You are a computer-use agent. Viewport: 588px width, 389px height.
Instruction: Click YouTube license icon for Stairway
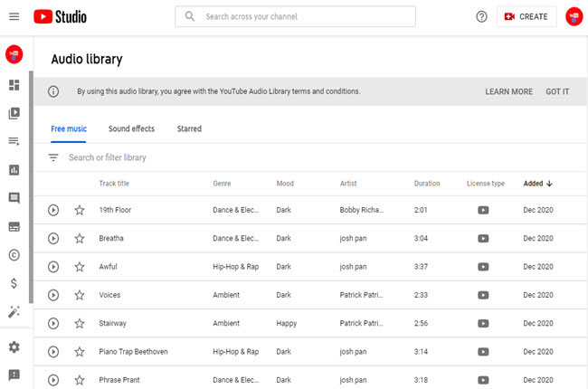tap(483, 323)
